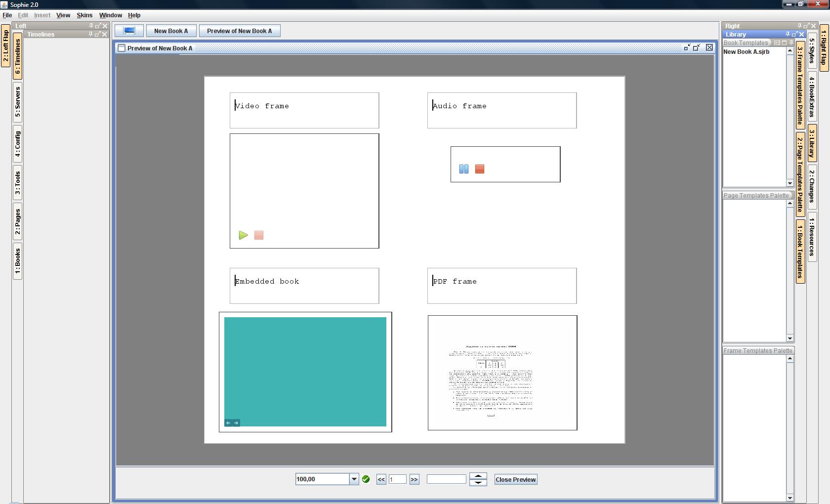Select the 5: Styles side tab

point(812,50)
